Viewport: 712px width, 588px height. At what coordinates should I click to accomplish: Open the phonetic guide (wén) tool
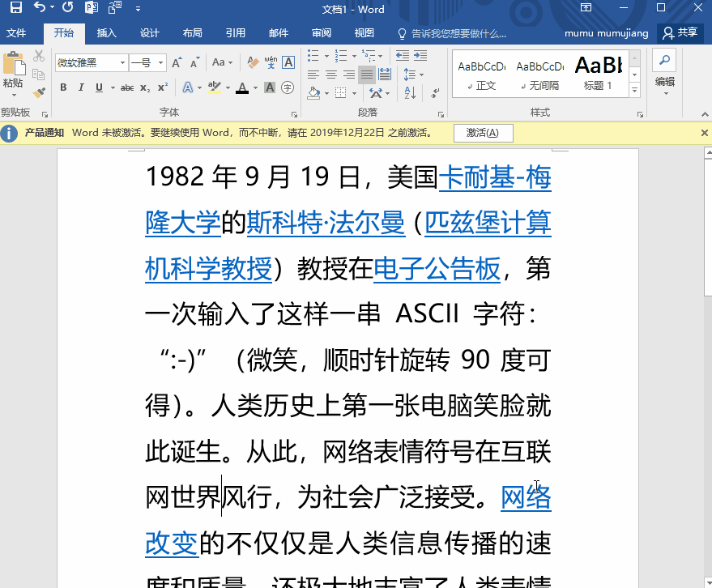pyautogui.click(x=271, y=62)
